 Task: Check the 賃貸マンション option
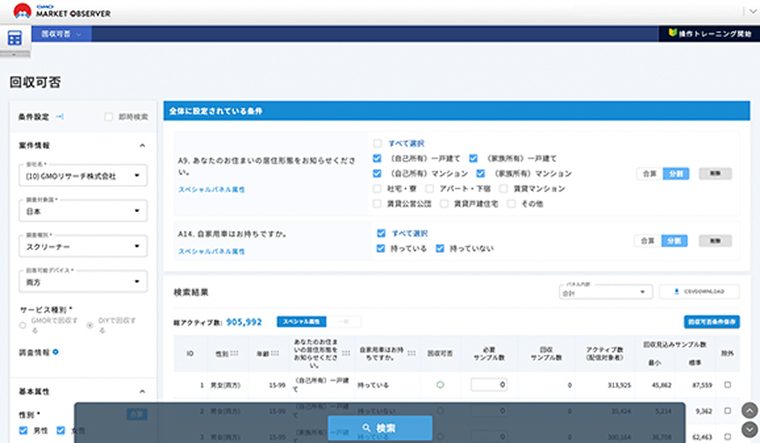(504, 189)
